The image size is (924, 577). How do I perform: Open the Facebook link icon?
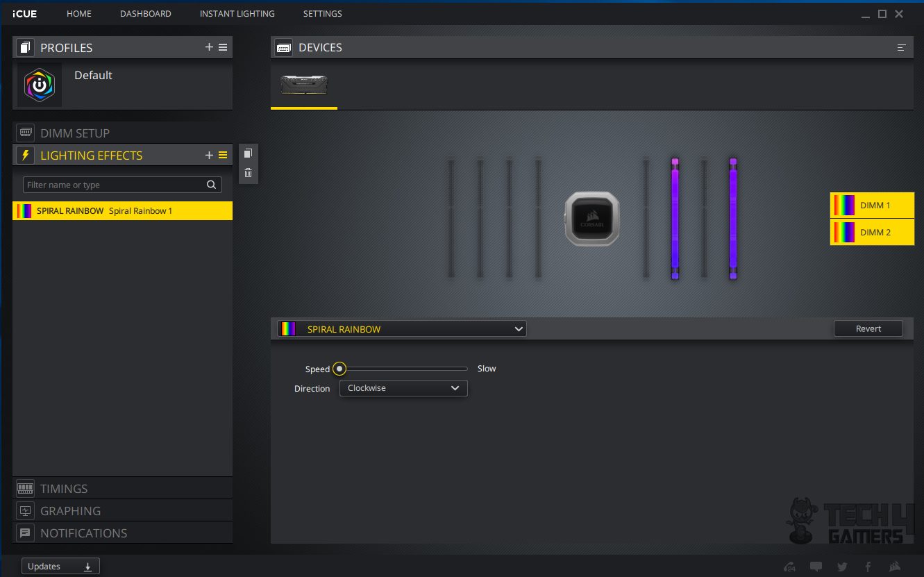868,567
